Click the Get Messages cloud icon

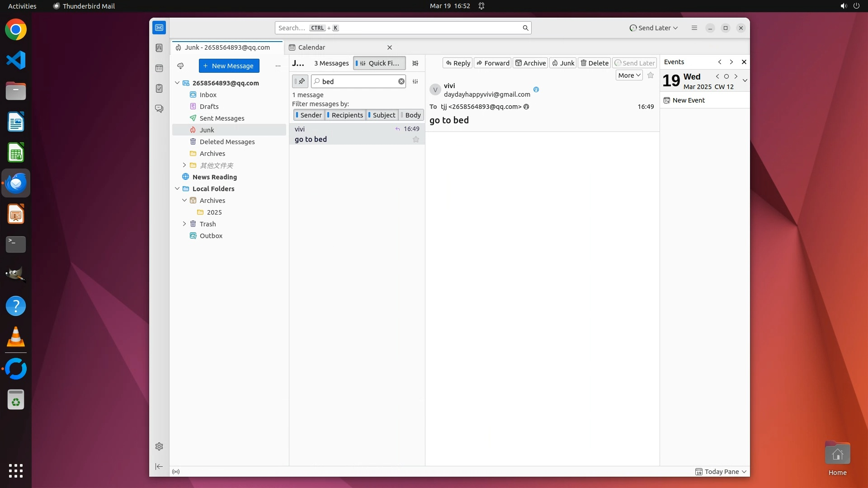click(180, 66)
